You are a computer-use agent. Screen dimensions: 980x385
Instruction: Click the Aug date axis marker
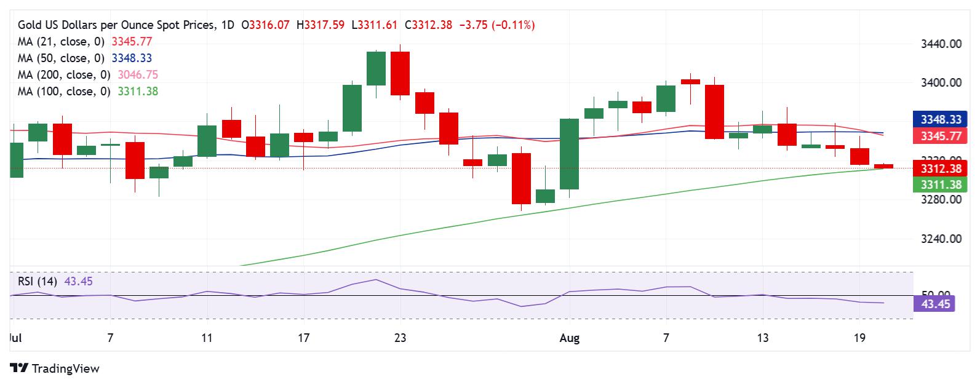(x=570, y=338)
